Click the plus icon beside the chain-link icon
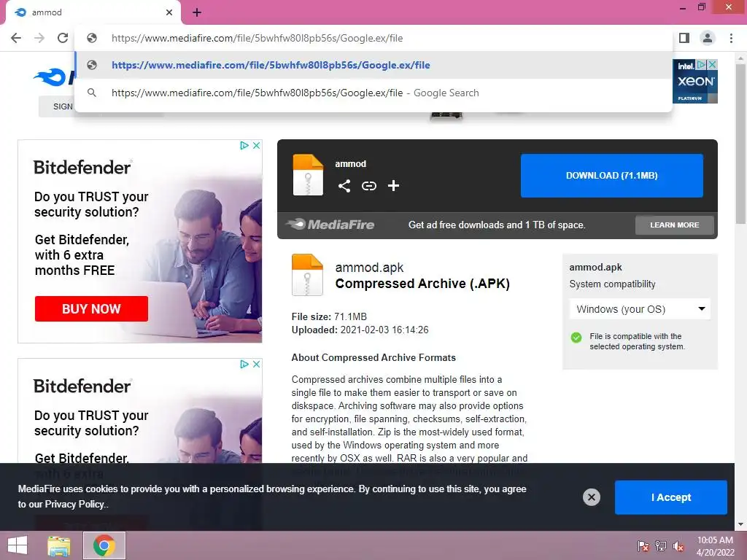The image size is (747, 560). tap(393, 186)
